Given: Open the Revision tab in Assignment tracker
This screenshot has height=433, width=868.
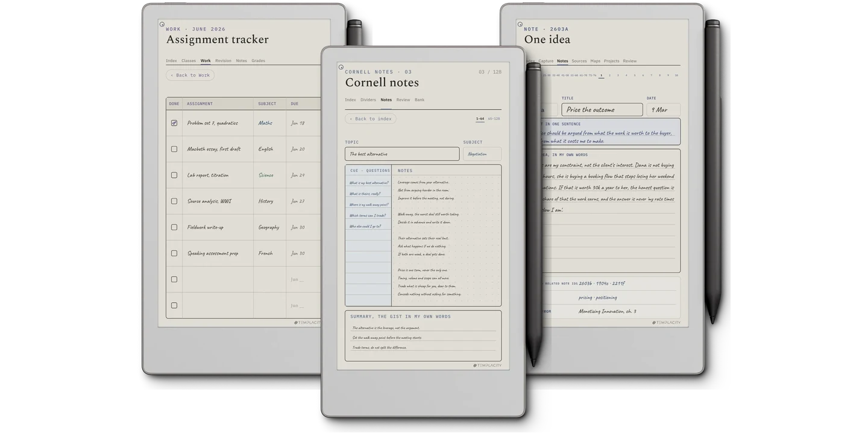Looking at the screenshot, I should [223, 61].
